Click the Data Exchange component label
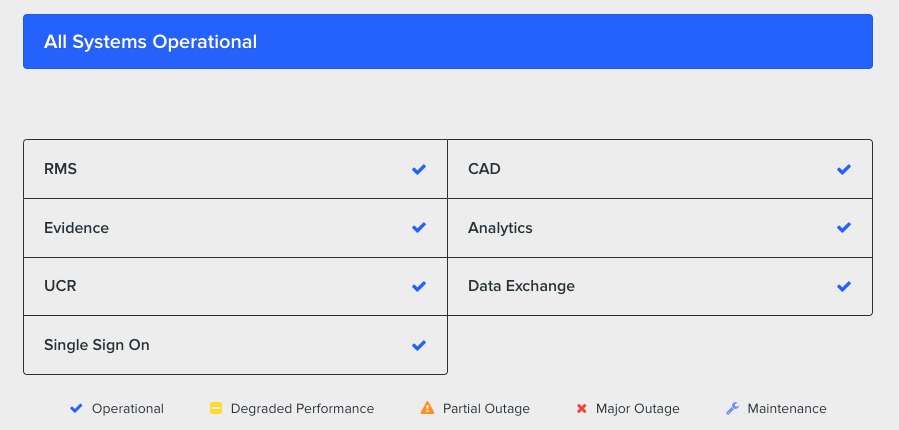Image resolution: width=899 pixels, height=430 pixels. (521, 286)
